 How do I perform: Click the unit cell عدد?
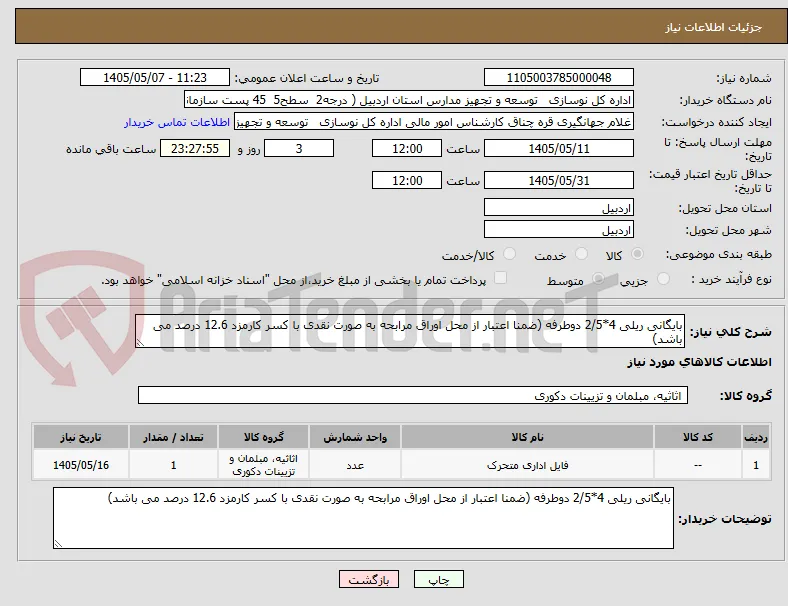click(x=355, y=465)
